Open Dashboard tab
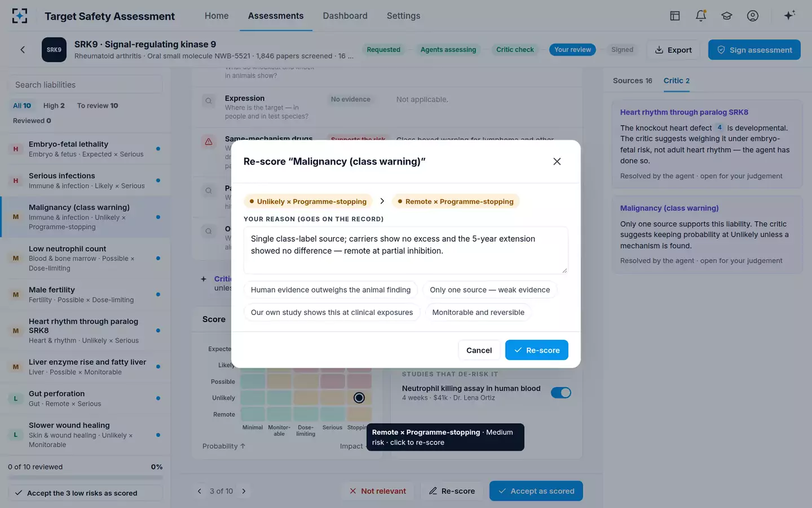Screen dimensions: 812x508 coord(345,16)
